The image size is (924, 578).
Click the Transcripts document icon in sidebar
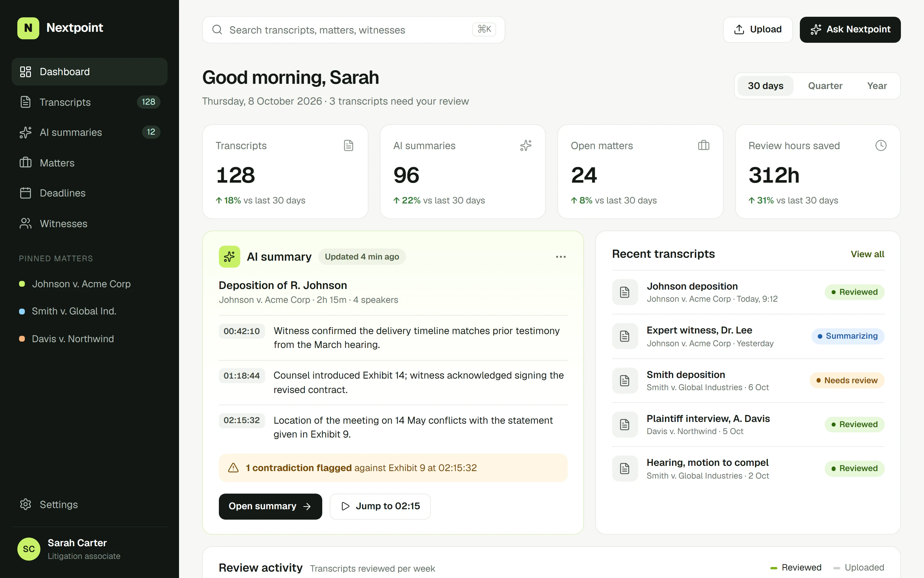[x=25, y=102]
